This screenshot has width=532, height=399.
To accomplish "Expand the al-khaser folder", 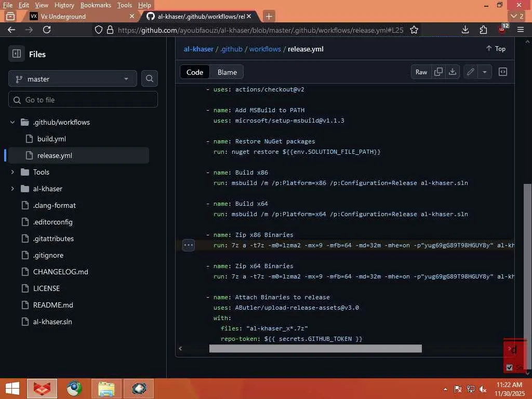I will click(12, 189).
